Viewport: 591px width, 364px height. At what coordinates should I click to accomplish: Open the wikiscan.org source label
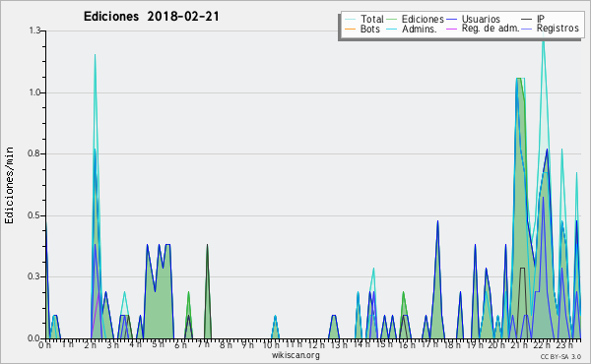pyautogui.click(x=295, y=355)
